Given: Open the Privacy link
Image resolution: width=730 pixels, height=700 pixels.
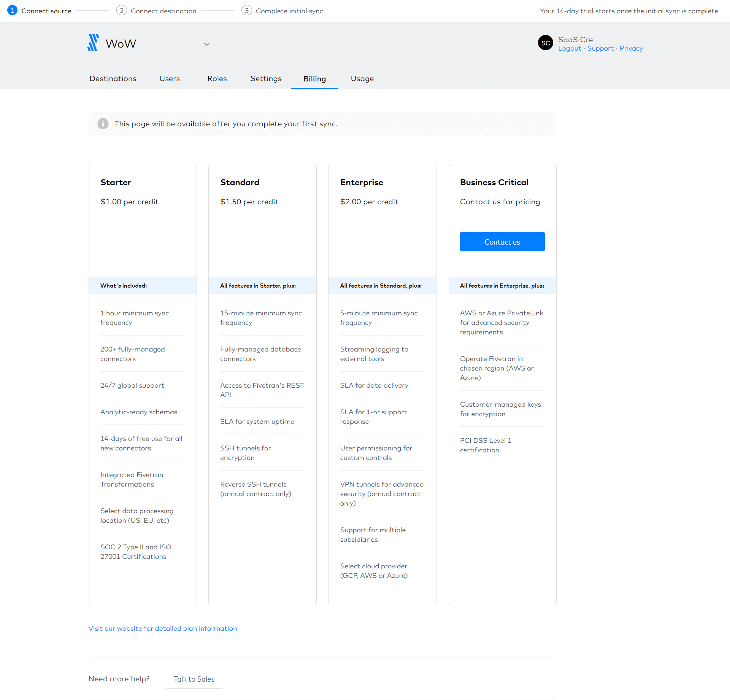Looking at the screenshot, I should (x=631, y=48).
